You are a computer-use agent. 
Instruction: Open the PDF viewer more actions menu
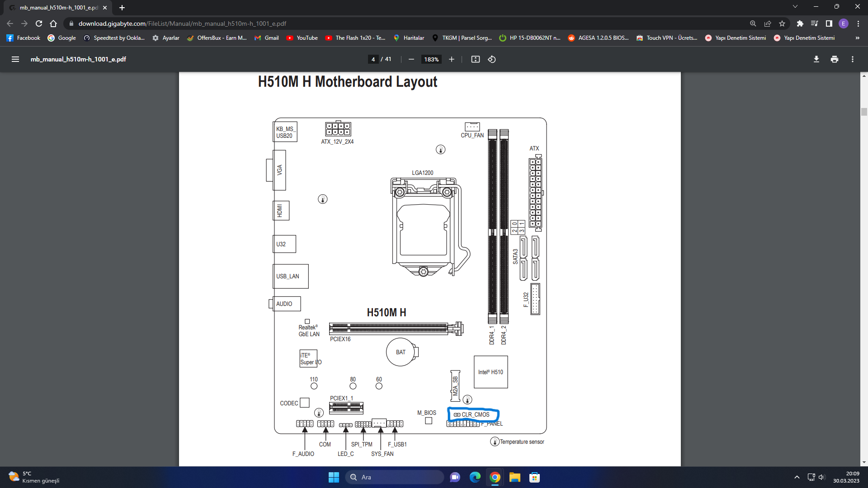(852, 59)
